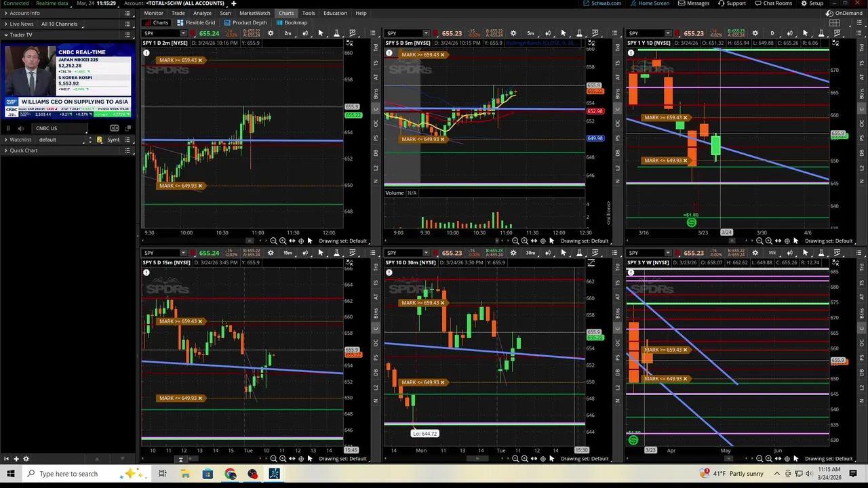
Task: Open the candle style menu in SPY 5m chart
Action: (x=548, y=33)
